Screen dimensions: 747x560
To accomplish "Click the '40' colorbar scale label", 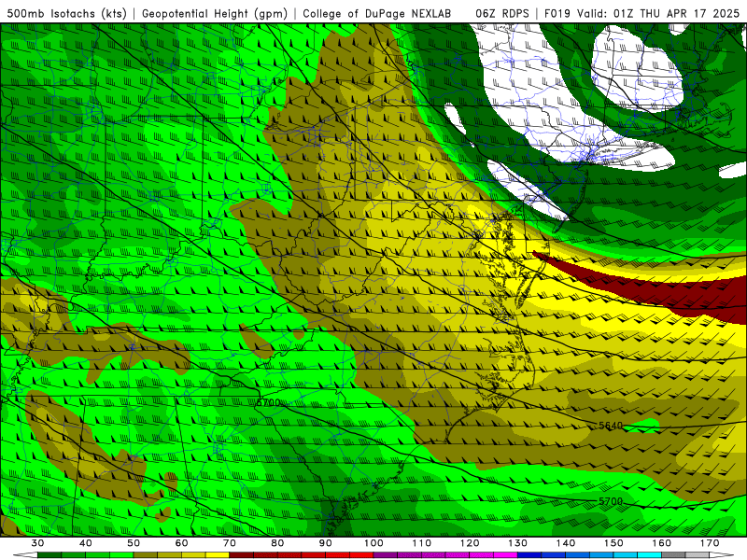I will point(86,543).
